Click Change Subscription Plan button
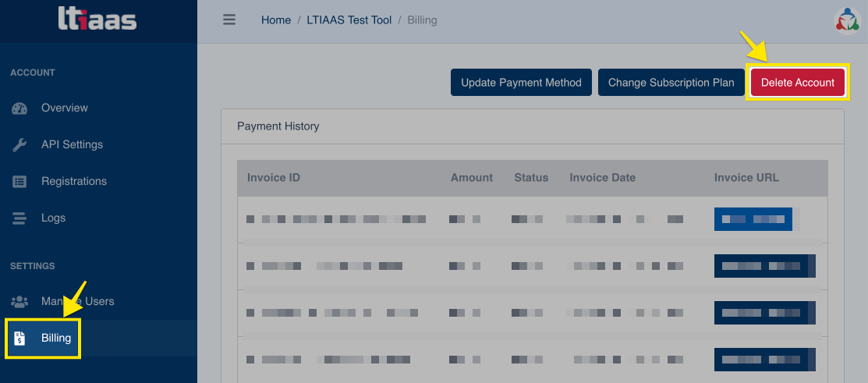868x383 pixels. coord(671,83)
